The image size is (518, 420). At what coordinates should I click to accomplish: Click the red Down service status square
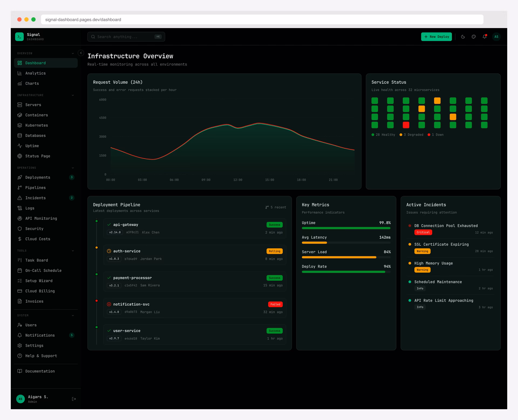(406, 125)
